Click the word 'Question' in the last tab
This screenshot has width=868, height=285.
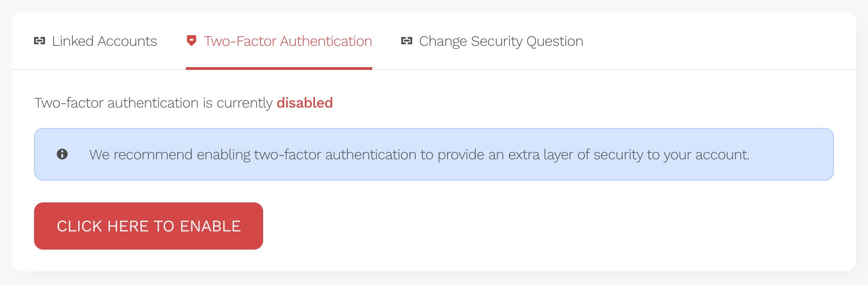554,41
